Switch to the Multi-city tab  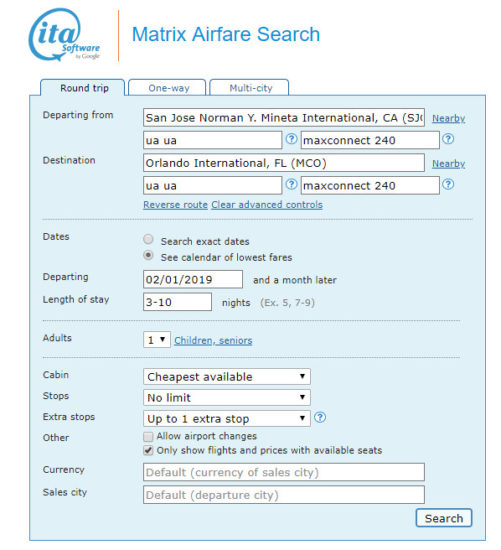pyautogui.click(x=249, y=88)
